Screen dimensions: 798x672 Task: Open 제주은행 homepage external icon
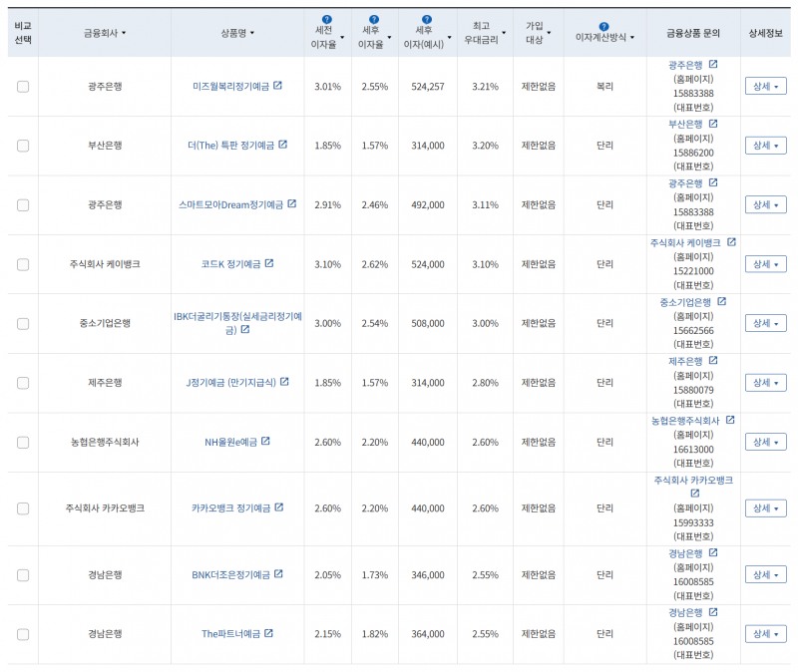[x=713, y=361]
